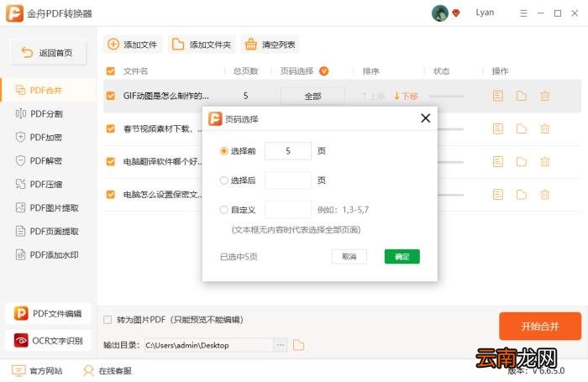Uncheck the 春节视频素材下载 file checkbox

click(111, 129)
